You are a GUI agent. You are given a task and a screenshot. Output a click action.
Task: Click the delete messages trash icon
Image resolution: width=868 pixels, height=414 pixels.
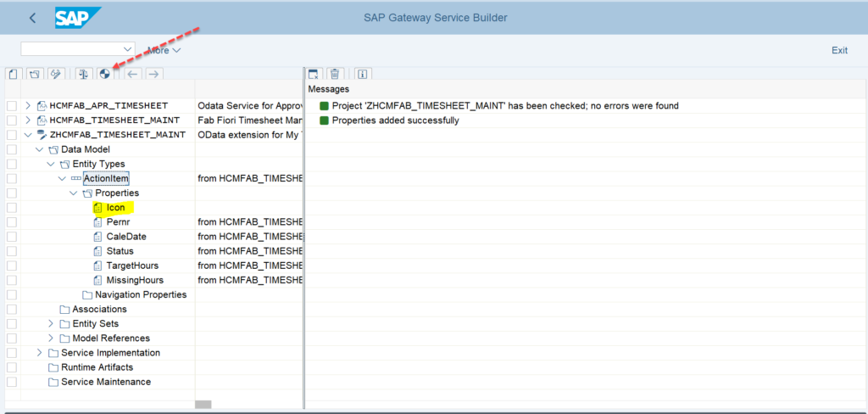[336, 74]
